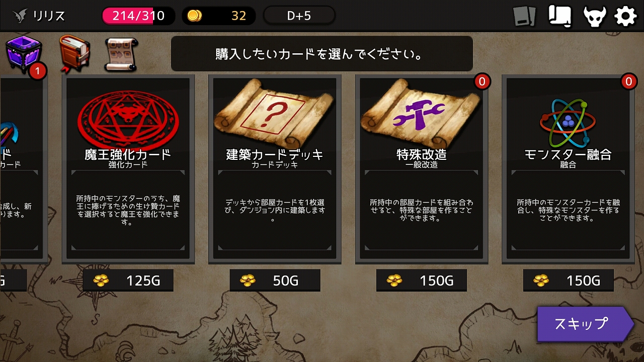Click the D+5 day indicator
This screenshot has width=644, height=362.
tap(299, 16)
